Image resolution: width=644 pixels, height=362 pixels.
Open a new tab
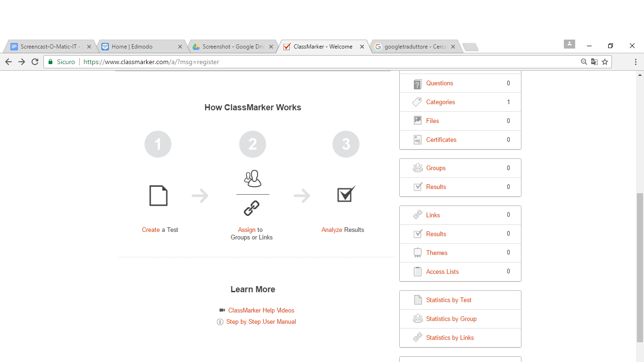point(471,47)
